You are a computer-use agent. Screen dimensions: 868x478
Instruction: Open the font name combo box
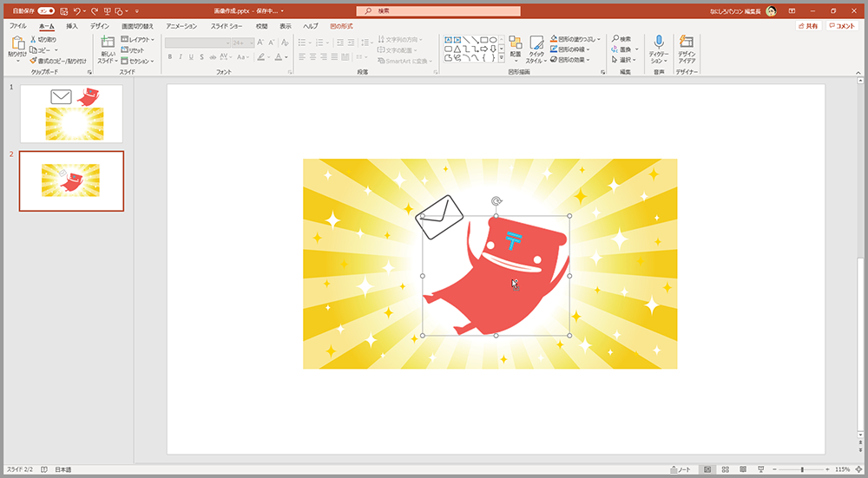click(x=198, y=43)
